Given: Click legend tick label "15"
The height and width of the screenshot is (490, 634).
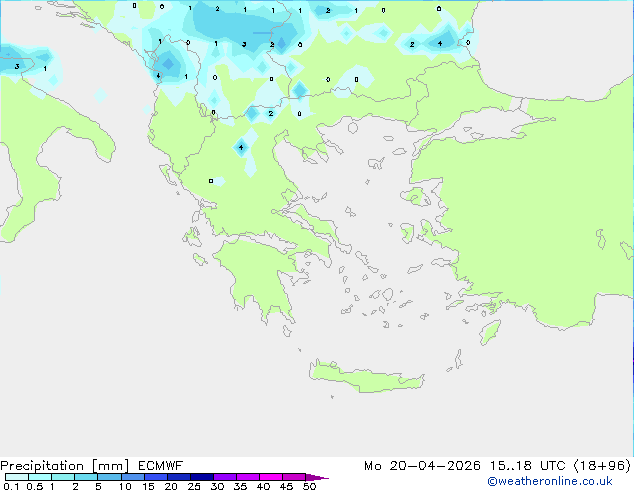Looking at the screenshot, I should coord(148,486).
